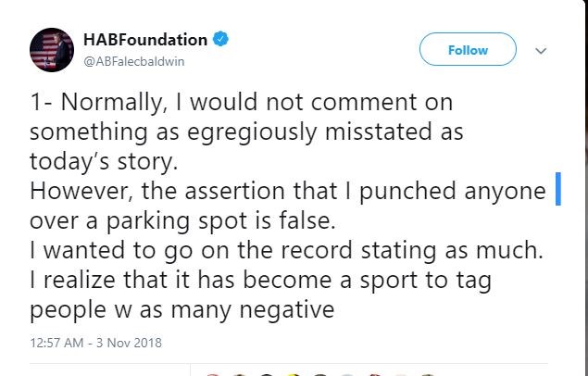Click the blue verified badge icon
Screen dimensions: 588x376
pyautogui.click(x=220, y=40)
